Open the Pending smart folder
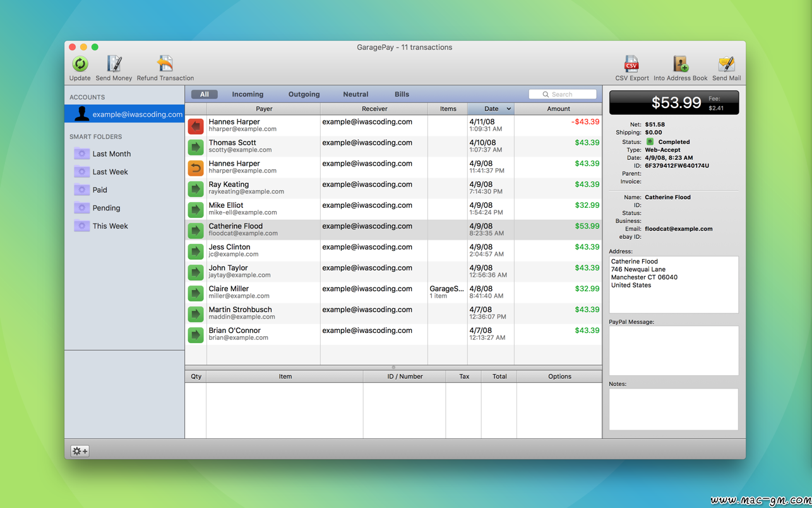812x508 pixels. pyautogui.click(x=97, y=208)
